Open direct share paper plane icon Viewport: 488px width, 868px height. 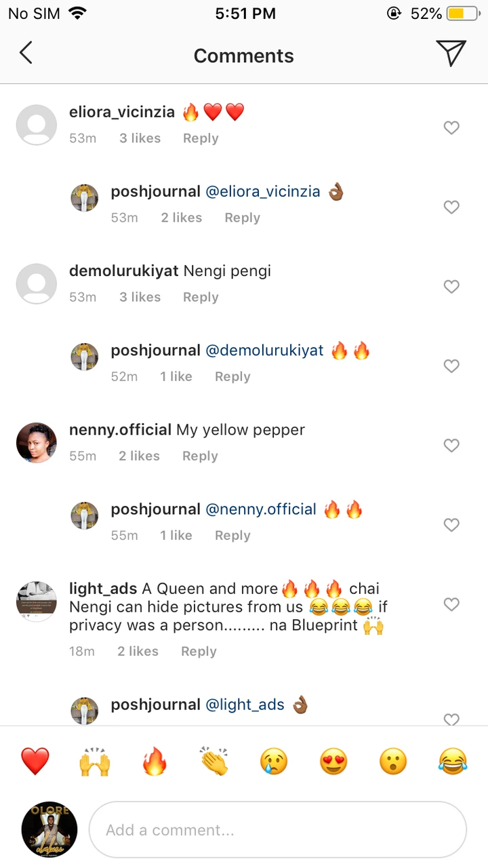451,53
